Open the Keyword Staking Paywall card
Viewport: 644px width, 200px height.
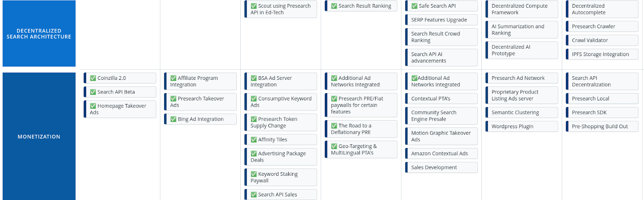(x=281, y=177)
